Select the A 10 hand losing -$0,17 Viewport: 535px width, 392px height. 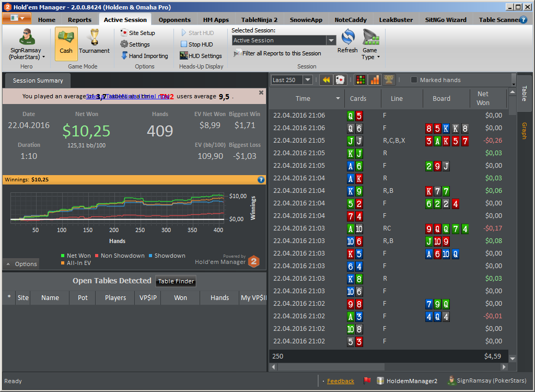click(390, 228)
